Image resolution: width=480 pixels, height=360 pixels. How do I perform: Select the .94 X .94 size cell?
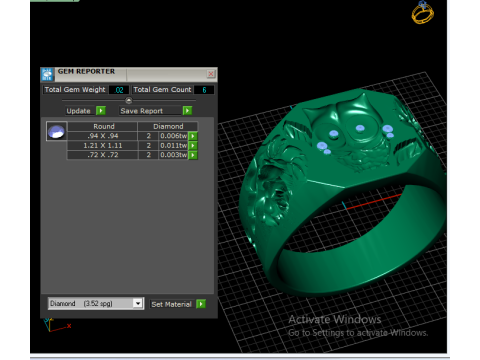pos(103,136)
